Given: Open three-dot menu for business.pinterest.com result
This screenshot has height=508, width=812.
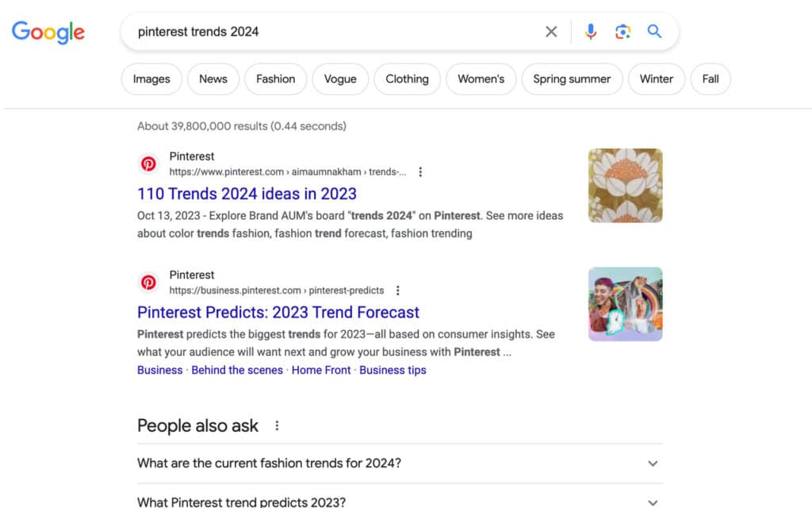Looking at the screenshot, I should coord(398,291).
